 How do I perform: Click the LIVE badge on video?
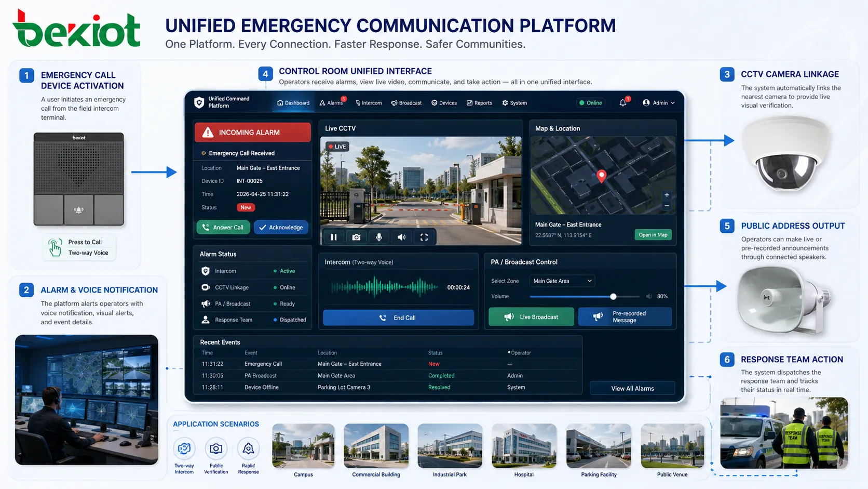pyautogui.click(x=337, y=147)
